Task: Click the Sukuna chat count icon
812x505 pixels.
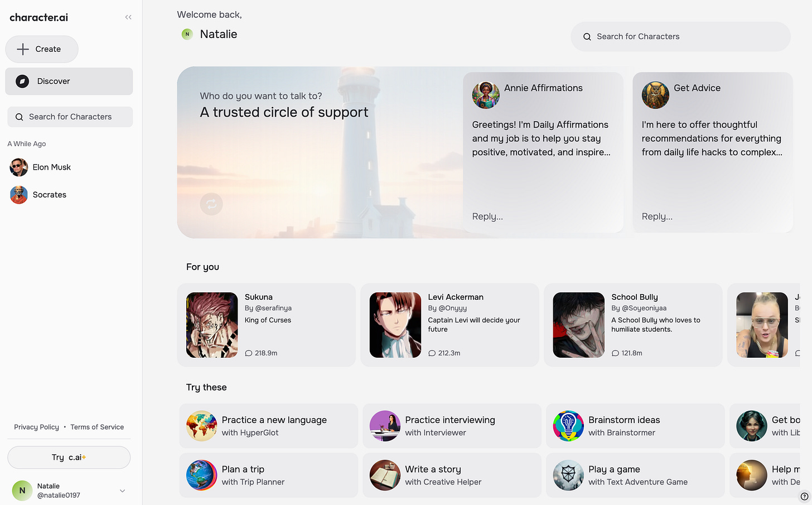Action: [x=249, y=353]
